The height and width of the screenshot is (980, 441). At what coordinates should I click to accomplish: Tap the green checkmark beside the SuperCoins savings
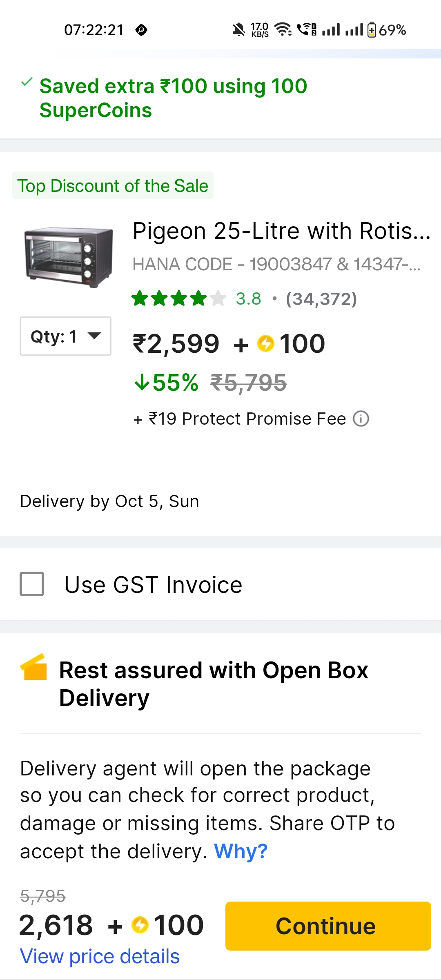pos(27,82)
